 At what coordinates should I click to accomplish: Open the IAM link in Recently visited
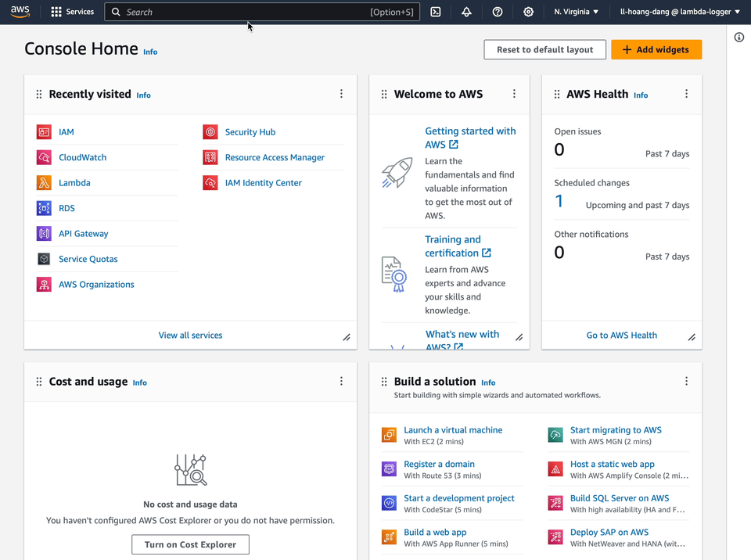[x=66, y=131]
